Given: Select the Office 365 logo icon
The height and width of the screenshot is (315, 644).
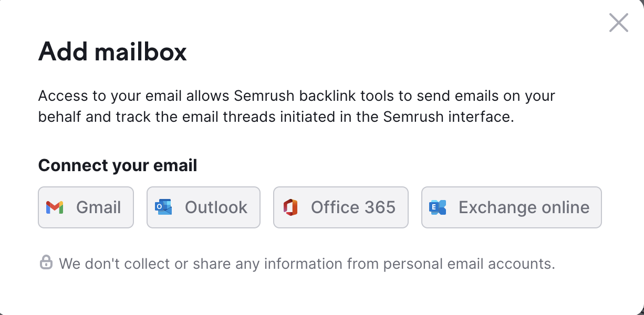Looking at the screenshot, I should pos(291,207).
